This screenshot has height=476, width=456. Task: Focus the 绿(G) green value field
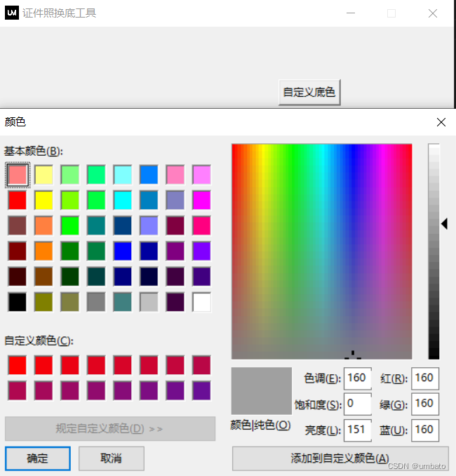pos(425,404)
